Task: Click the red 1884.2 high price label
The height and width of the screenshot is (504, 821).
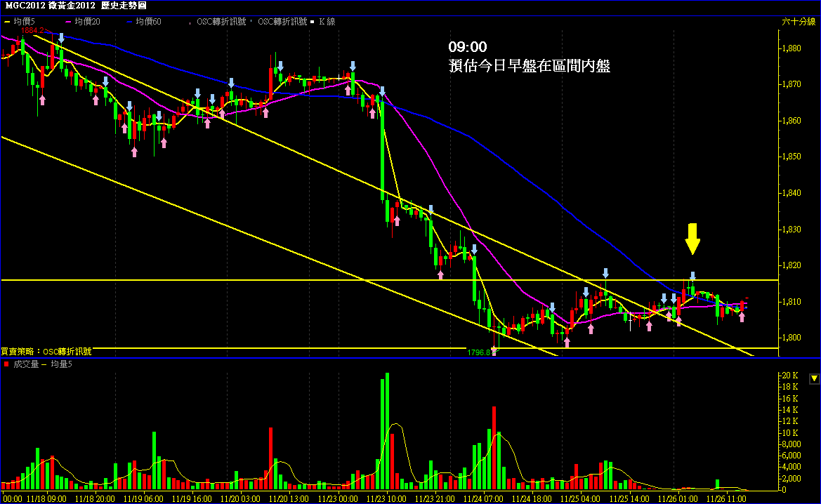Action: click(32, 30)
